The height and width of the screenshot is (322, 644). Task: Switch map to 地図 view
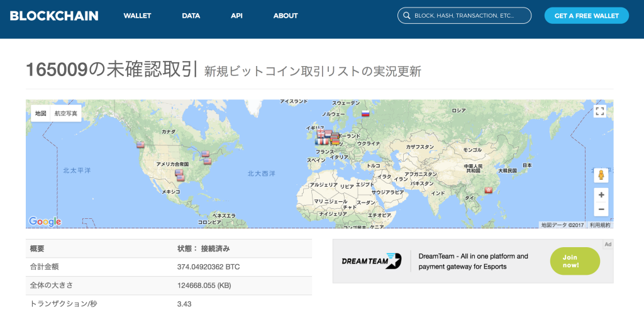(41, 113)
